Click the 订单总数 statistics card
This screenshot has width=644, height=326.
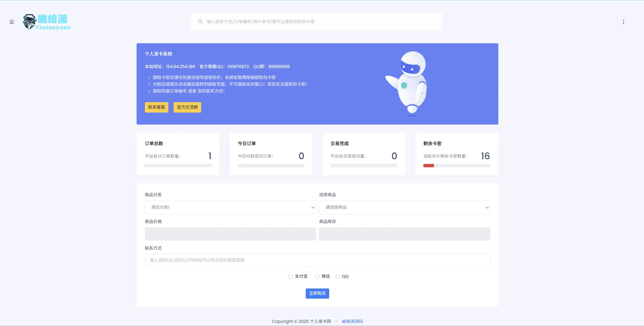pyautogui.click(x=178, y=154)
